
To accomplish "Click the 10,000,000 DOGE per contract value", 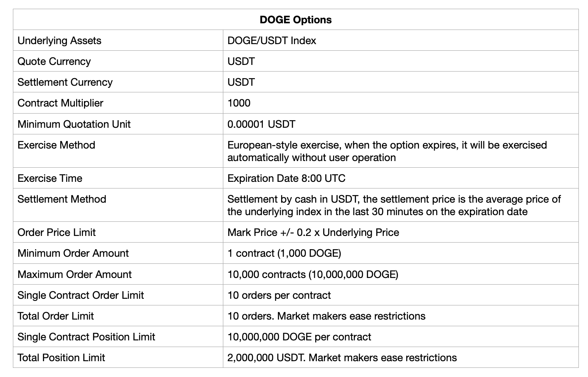I will click(299, 337).
